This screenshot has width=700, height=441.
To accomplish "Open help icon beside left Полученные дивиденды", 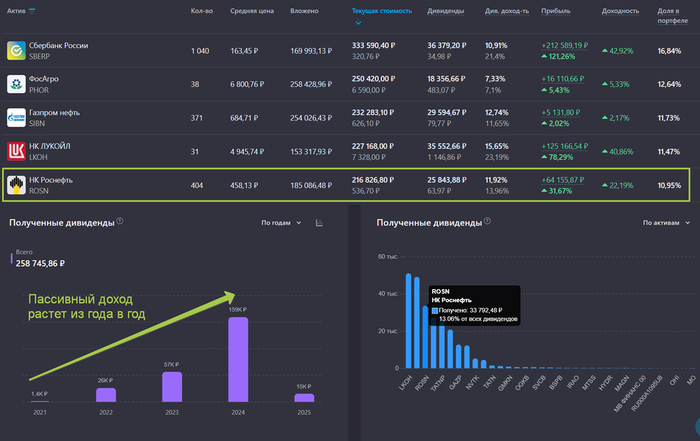I will coord(120,221).
